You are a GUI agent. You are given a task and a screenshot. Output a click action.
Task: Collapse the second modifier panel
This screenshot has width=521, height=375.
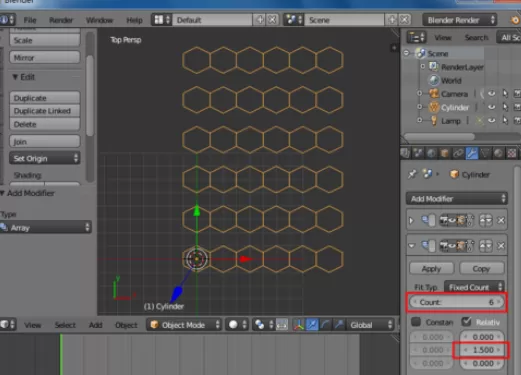tap(412, 246)
